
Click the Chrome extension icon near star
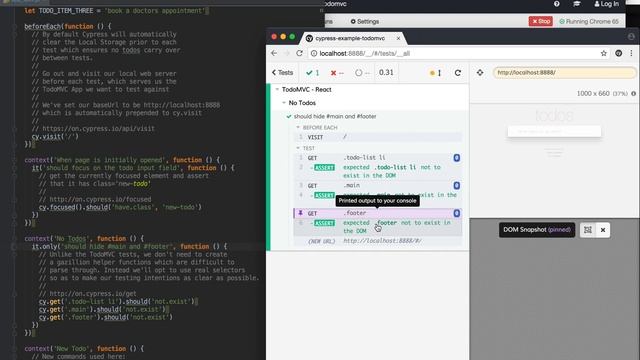[x=619, y=53]
